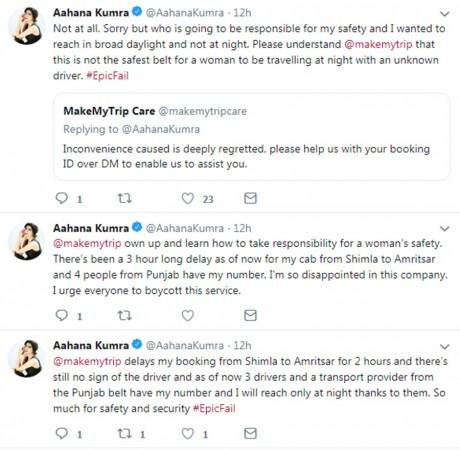Expand options menu for second tweet

coord(445,229)
